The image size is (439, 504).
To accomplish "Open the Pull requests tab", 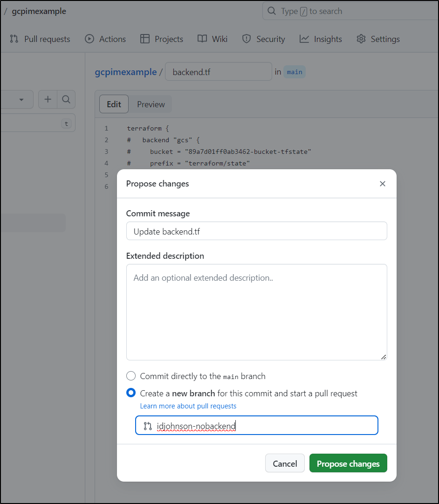I will (40, 39).
